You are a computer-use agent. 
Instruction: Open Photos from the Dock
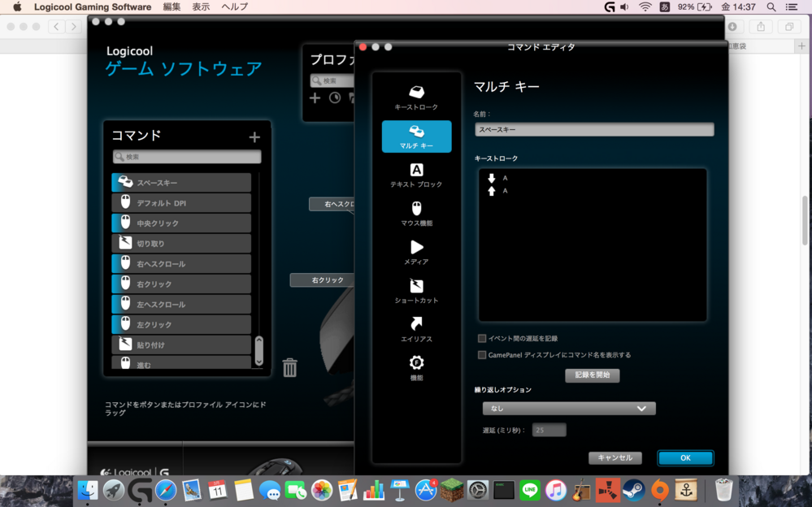pos(322,490)
